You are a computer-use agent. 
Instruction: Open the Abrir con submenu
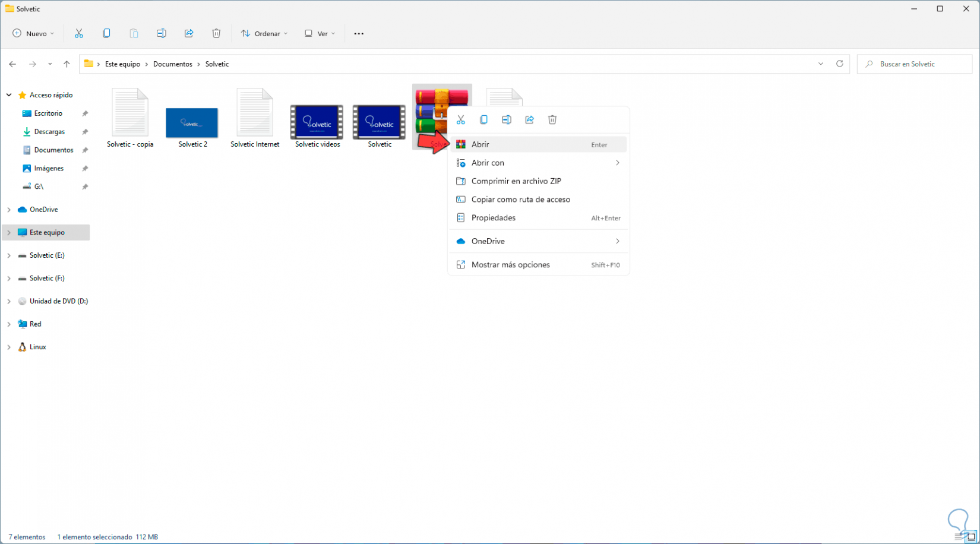pyautogui.click(x=538, y=163)
